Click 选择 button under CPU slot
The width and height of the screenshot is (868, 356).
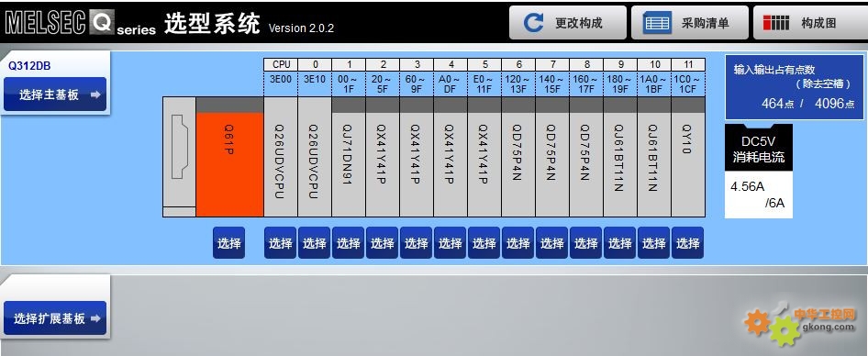[281, 242]
